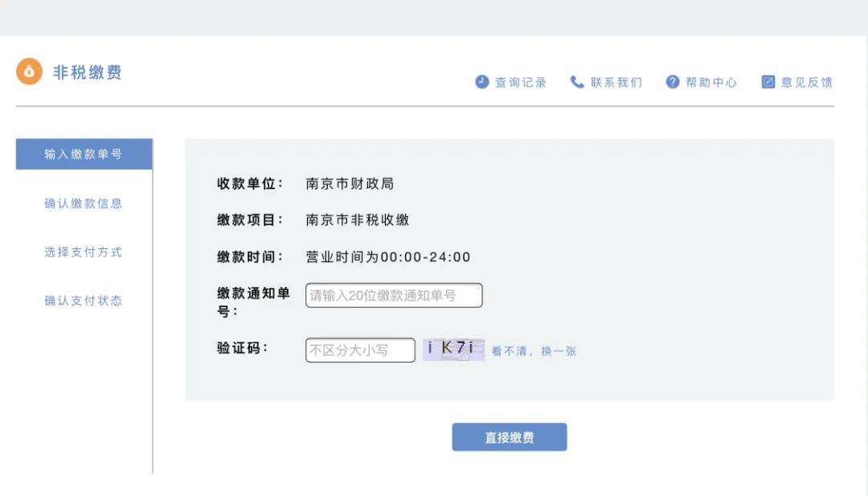Click the orange money bag logo icon

click(29, 72)
